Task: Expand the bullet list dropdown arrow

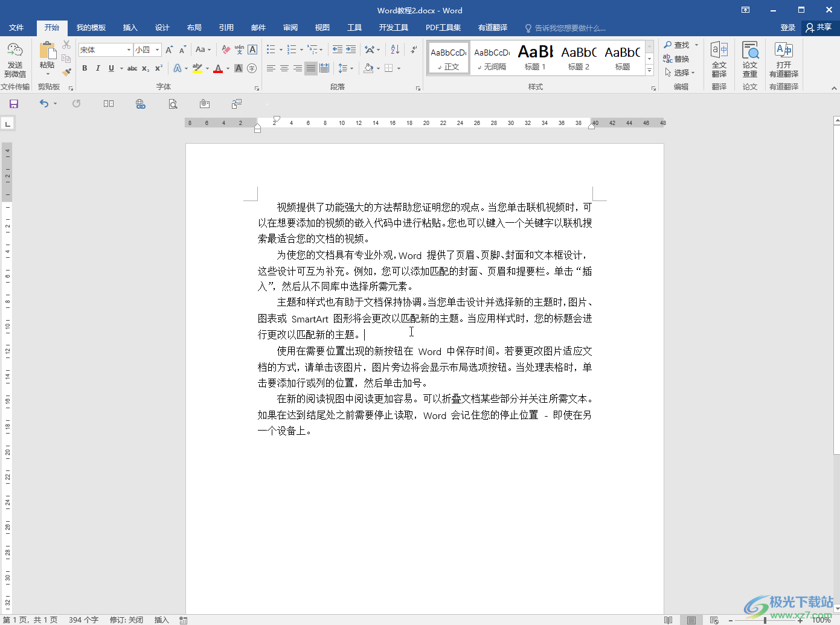Action: (281, 50)
